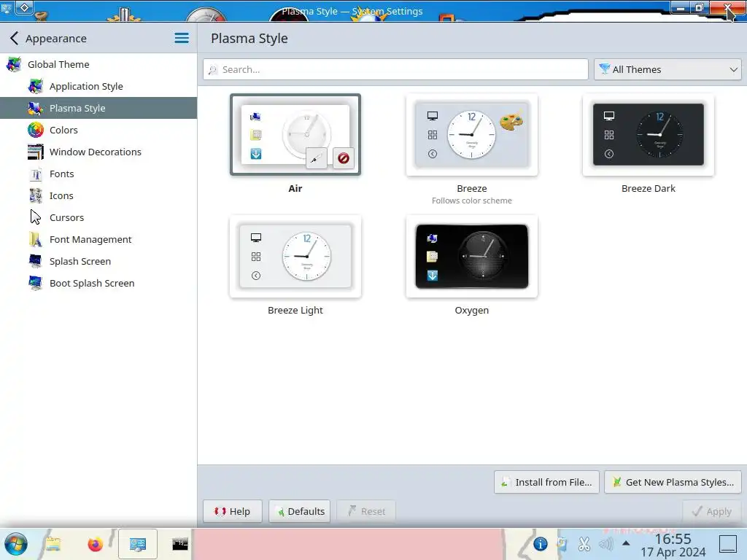Open Help for this page
Screen dimensions: 747x560
tap(233, 511)
